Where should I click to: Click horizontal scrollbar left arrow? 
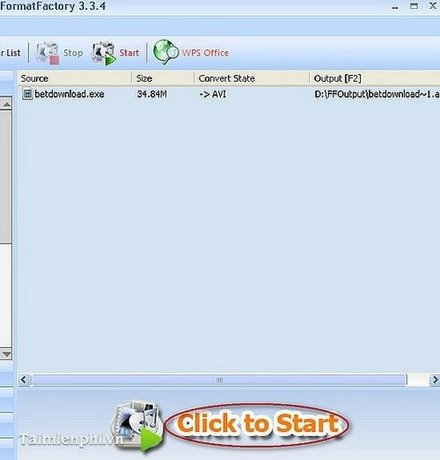pyautogui.click(x=24, y=380)
